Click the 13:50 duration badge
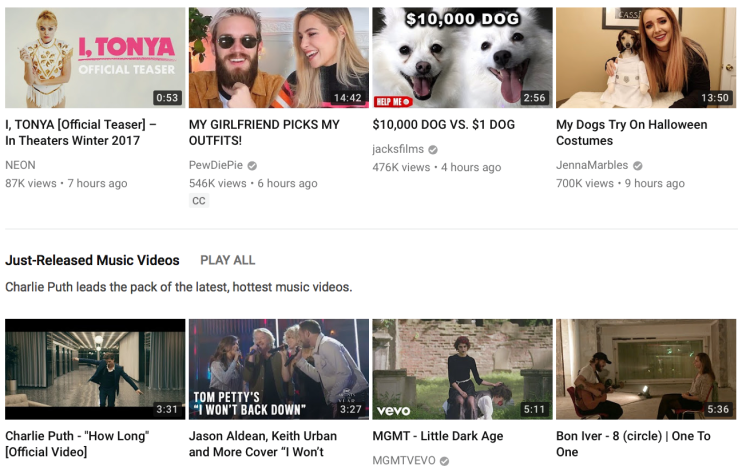Screen dimensions: 738x466 [x=715, y=98]
